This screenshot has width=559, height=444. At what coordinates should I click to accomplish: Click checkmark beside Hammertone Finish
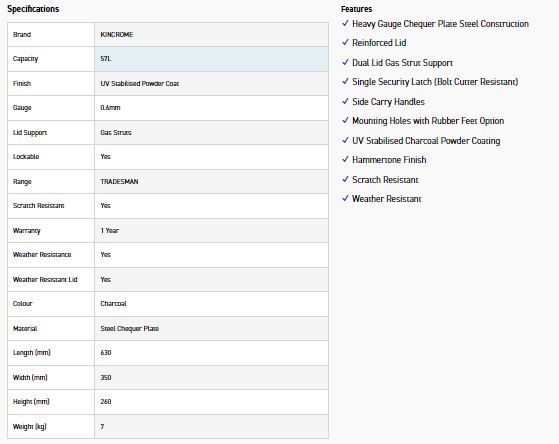[345, 159]
